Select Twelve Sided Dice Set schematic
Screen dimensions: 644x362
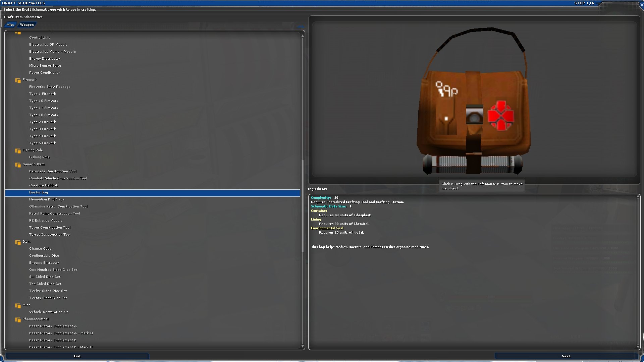pyautogui.click(x=48, y=291)
